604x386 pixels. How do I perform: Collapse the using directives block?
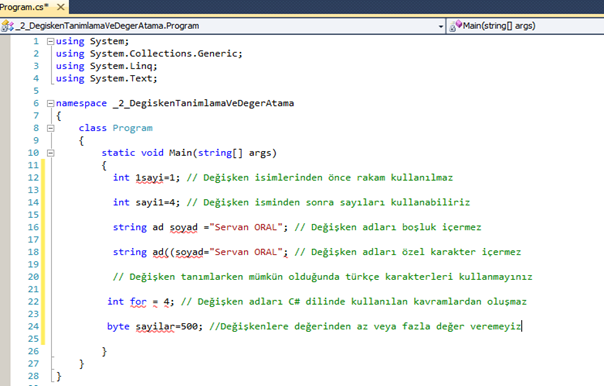pos(50,41)
